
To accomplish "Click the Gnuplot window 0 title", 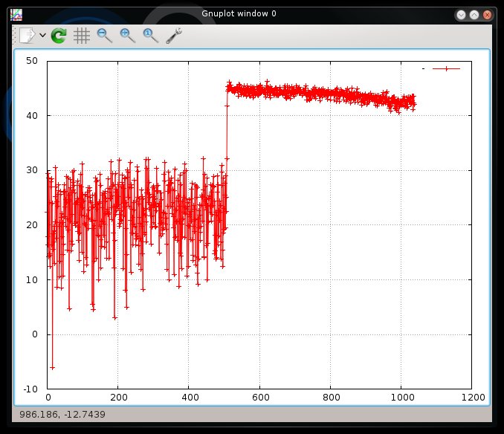I will 238,14.
